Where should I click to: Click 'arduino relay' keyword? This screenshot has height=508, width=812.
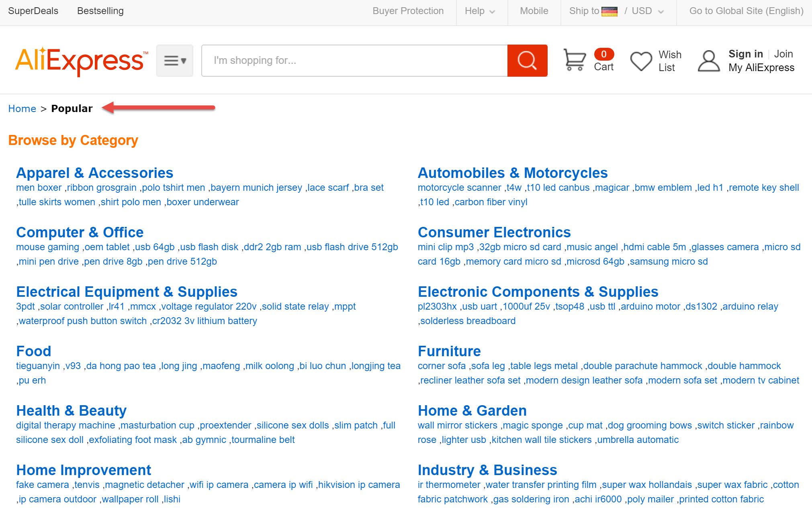(751, 306)
